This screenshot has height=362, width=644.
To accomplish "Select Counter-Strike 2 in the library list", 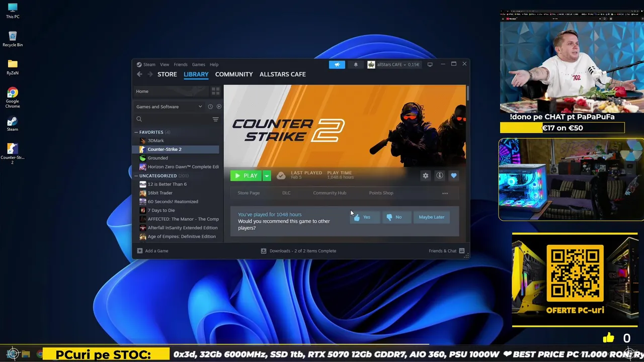I will click(177, 149).
